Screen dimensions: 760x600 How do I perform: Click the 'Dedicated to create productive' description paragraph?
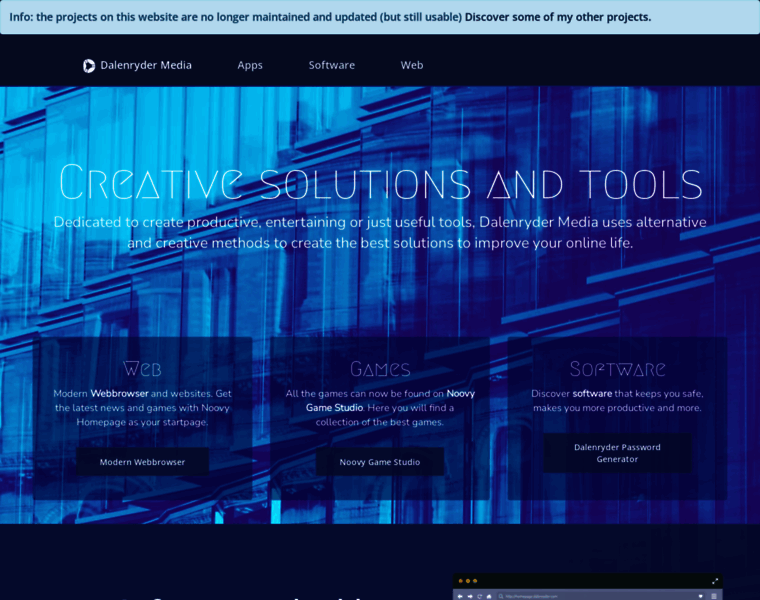(380, 232)
